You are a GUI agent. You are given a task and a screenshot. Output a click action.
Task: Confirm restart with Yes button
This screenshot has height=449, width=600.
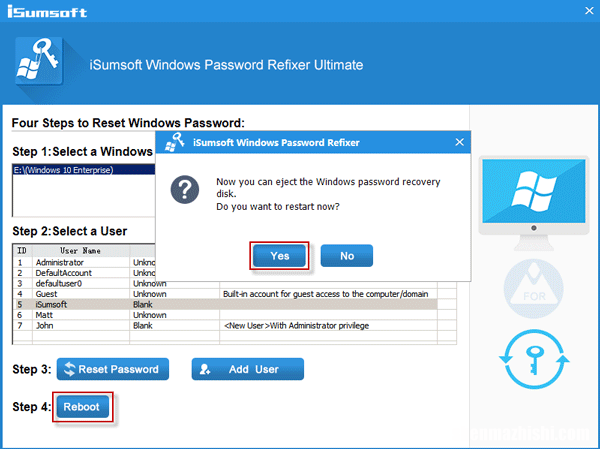pyautogui.click(x=280, y=256)
